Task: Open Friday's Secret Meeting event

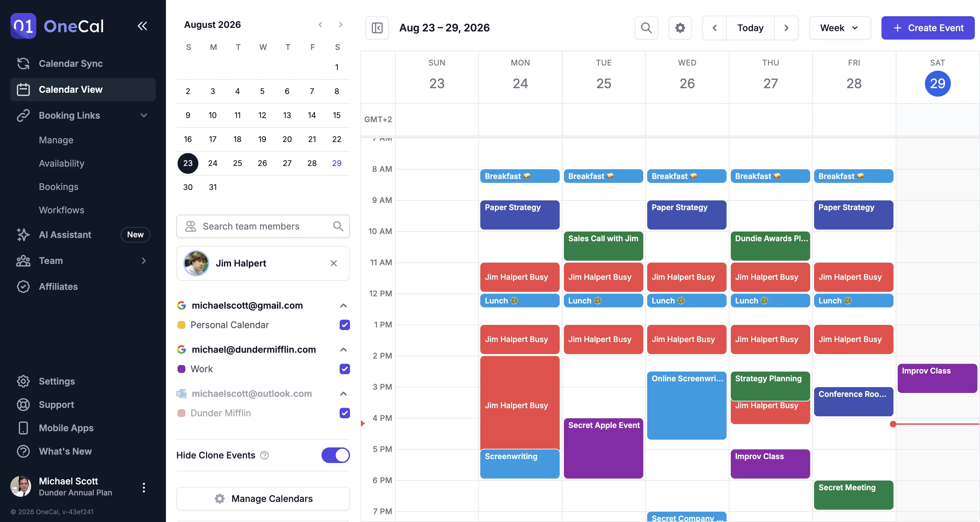Action: pyautogui.click(x=854, y=495)
